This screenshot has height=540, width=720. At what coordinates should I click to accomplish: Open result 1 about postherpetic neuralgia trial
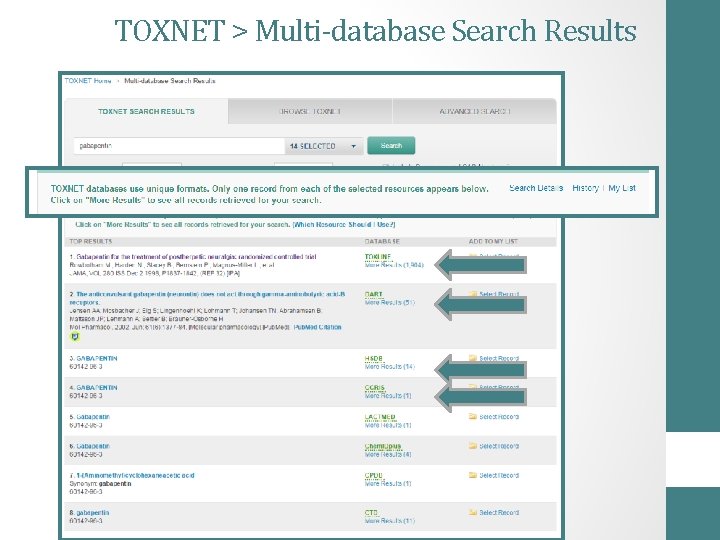(196, 257)
